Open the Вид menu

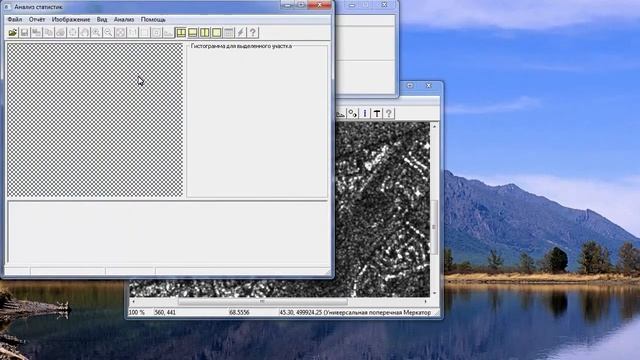[102, 20]
